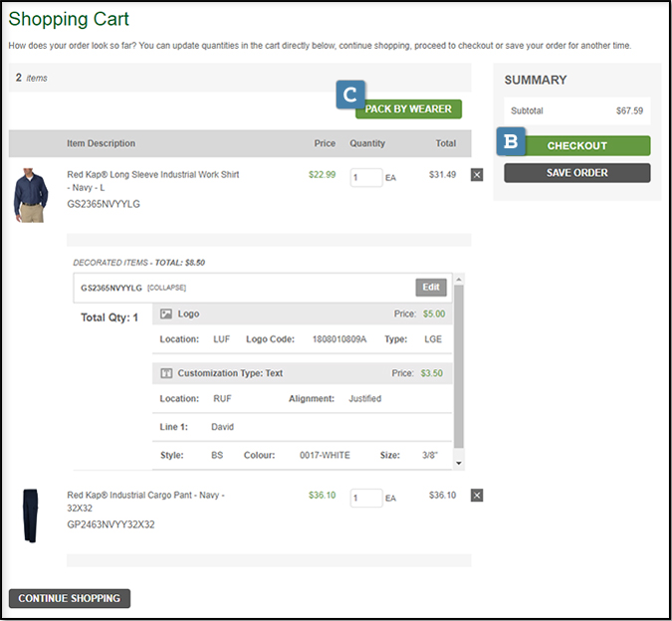Open the navy cargo pant thumbnail

coord(30,516)
